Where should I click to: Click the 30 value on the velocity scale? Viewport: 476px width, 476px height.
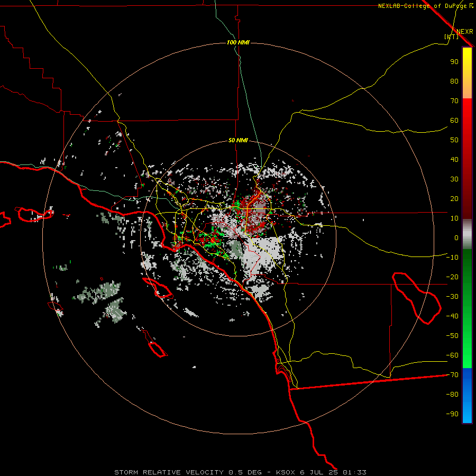coord(454,179)
